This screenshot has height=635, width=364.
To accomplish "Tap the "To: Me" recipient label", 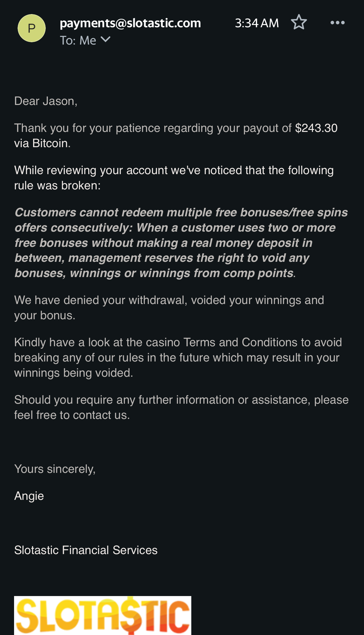I will 78,40.
